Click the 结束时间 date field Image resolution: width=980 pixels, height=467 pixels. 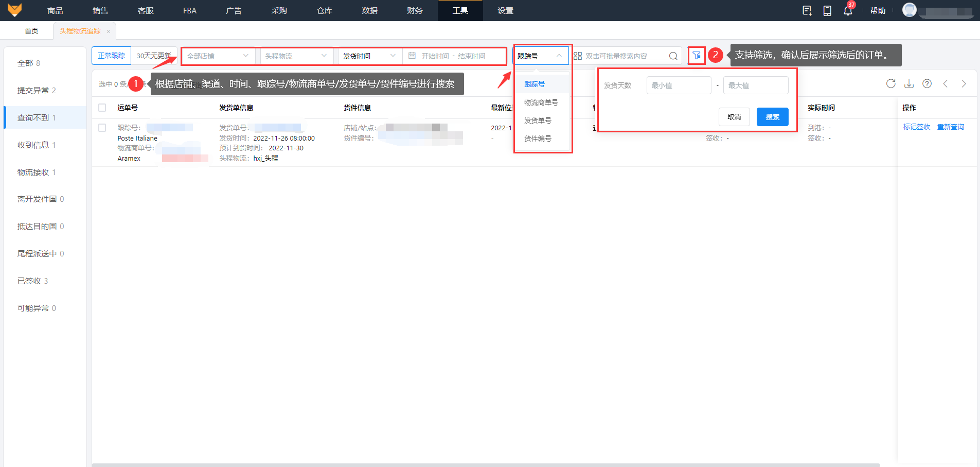point(472,56)
